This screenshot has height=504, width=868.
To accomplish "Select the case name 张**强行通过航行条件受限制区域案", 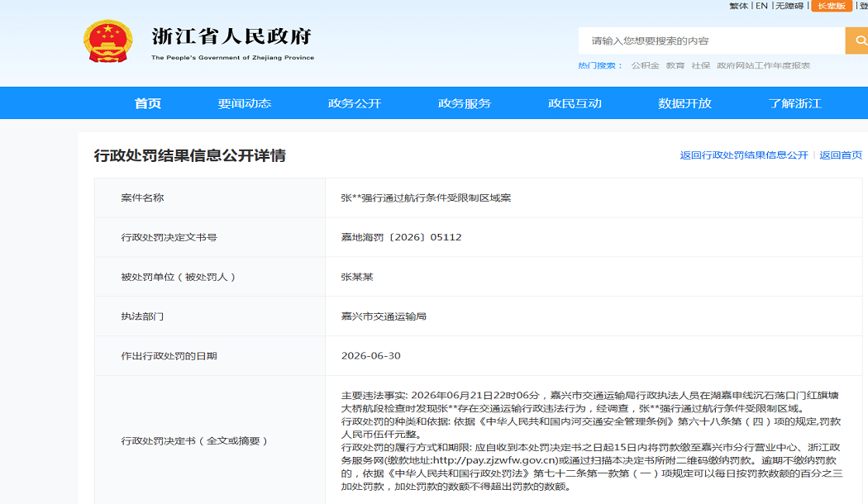I will pyautogui.click(x=426, y=198).
